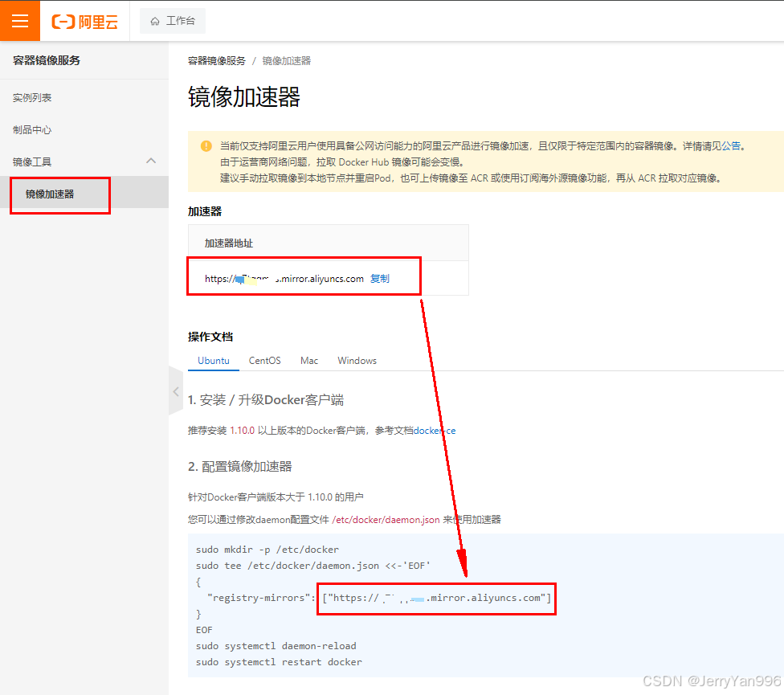Click the orange warning notice icon
784x695 pixels.
click(206, 146)
